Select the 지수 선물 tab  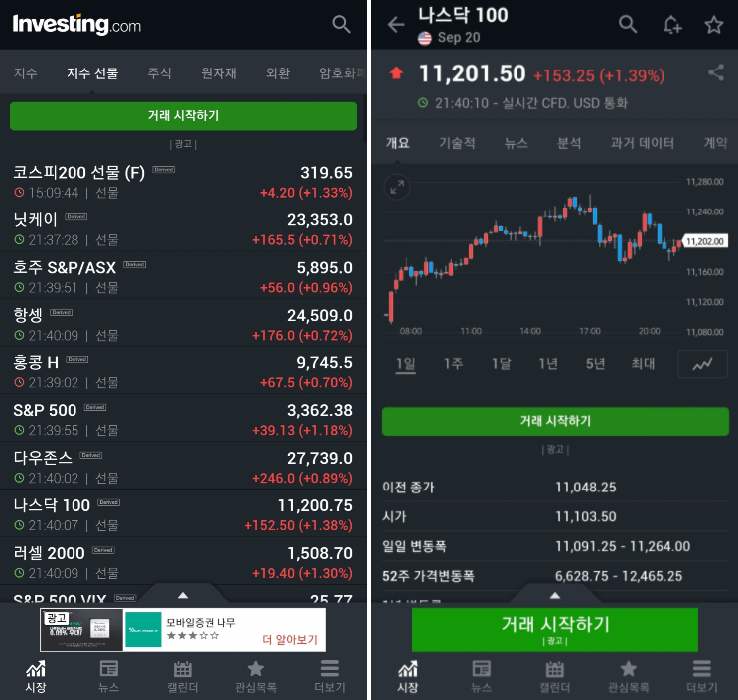click(x=92, y=72)
